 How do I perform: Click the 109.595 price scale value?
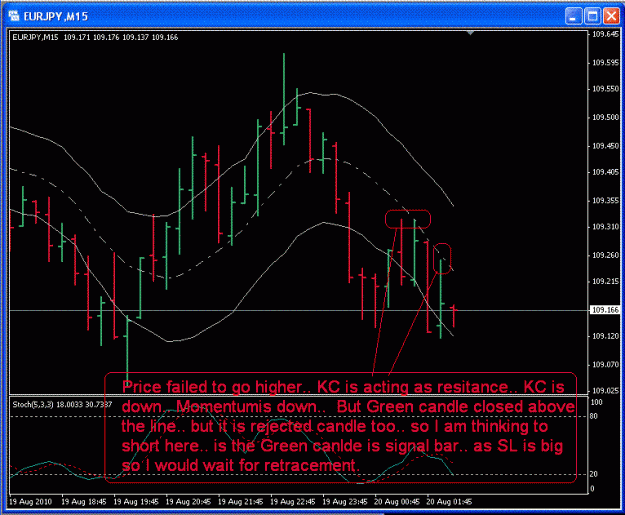tap(605, 63)
